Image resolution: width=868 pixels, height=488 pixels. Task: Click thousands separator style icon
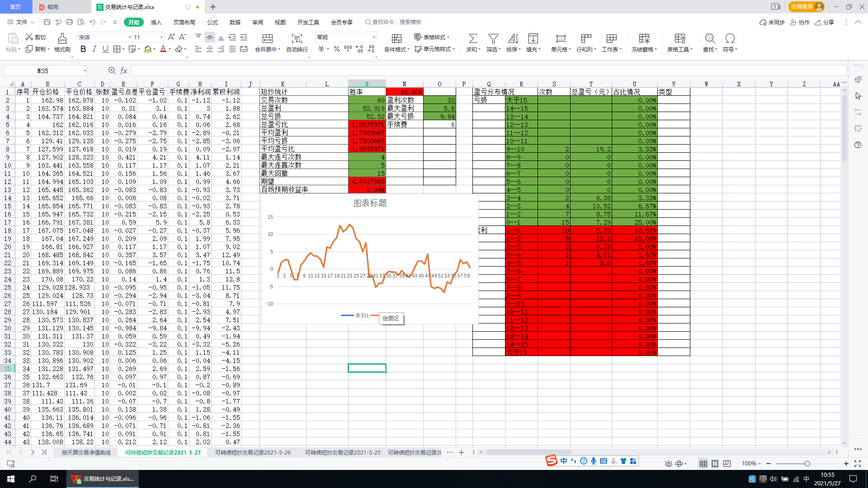click(348, 49)
